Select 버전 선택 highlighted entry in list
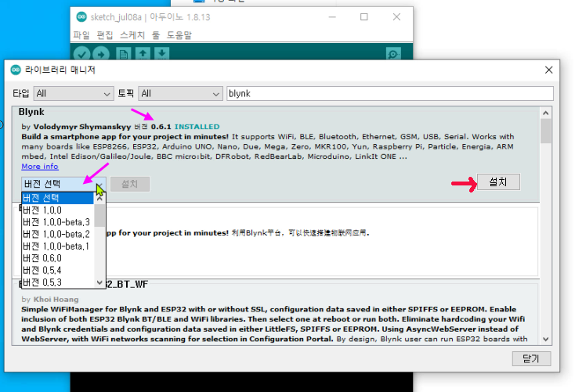Image resolution: width=575 pixels, height=392 pixels. tap(57, 198)
